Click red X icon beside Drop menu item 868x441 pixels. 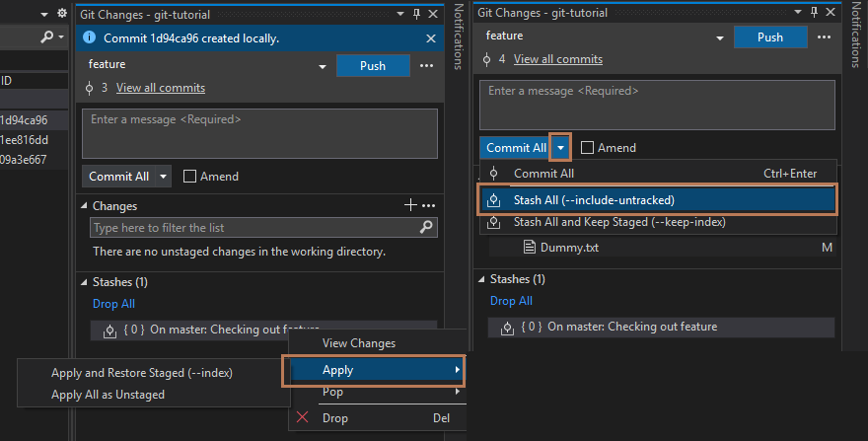302,417
